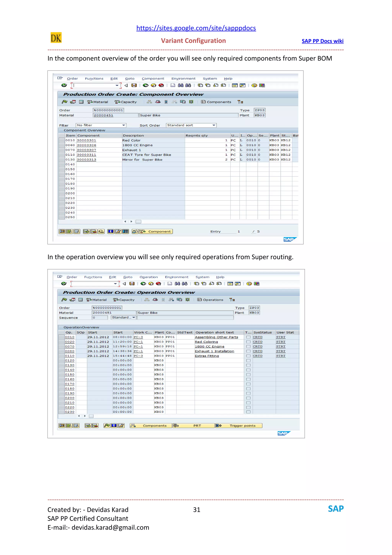Click Release flag icon in Component Overview screen

click(x=65, y=102)
